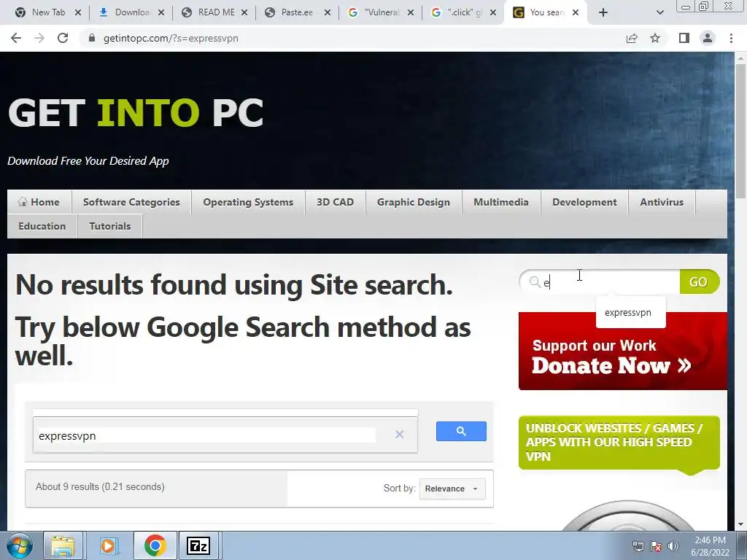Open a new browser tab

pyautogui.click(x=603, y=12)
